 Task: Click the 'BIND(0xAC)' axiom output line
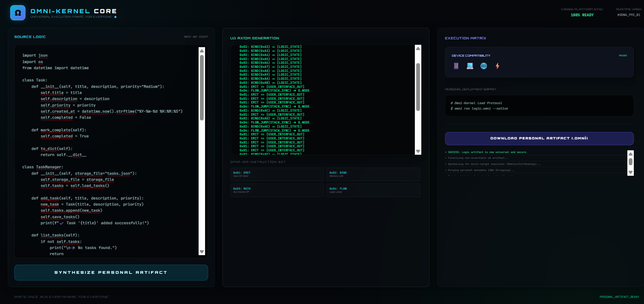click(271, 111)
